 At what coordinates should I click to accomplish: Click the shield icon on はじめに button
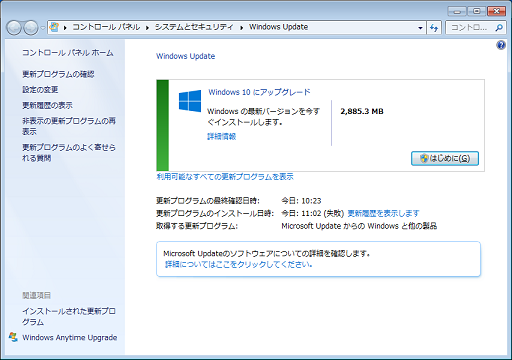click(x=424, y=158)
